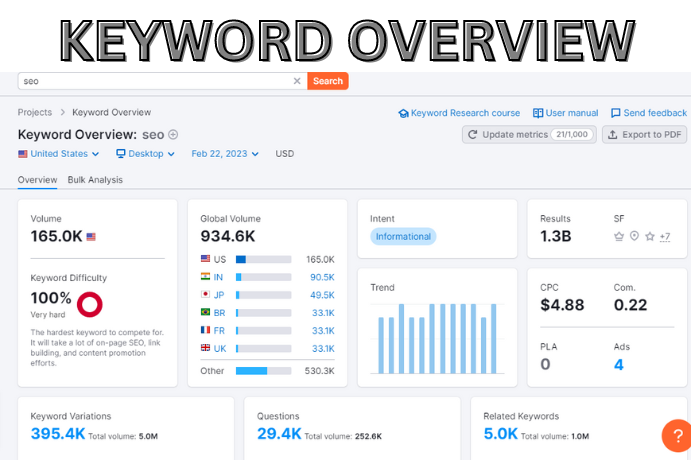The width and height of the screenshot is (692, 461).
Task: Select the Overview tab
Action: coord(37,180)
